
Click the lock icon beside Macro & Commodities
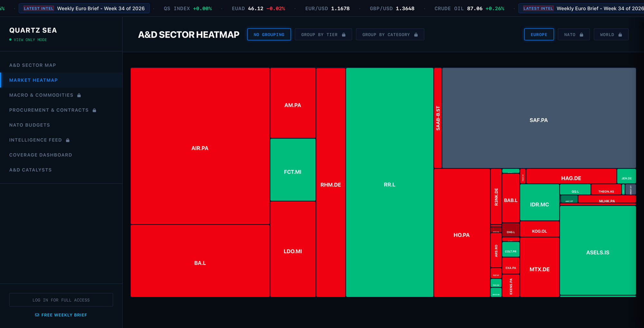tap(79, 95)
